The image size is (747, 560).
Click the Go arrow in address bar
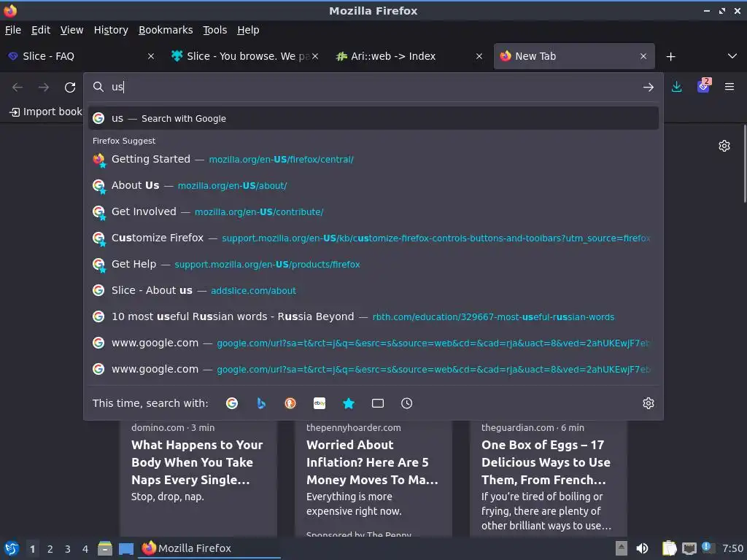point(649,87)
